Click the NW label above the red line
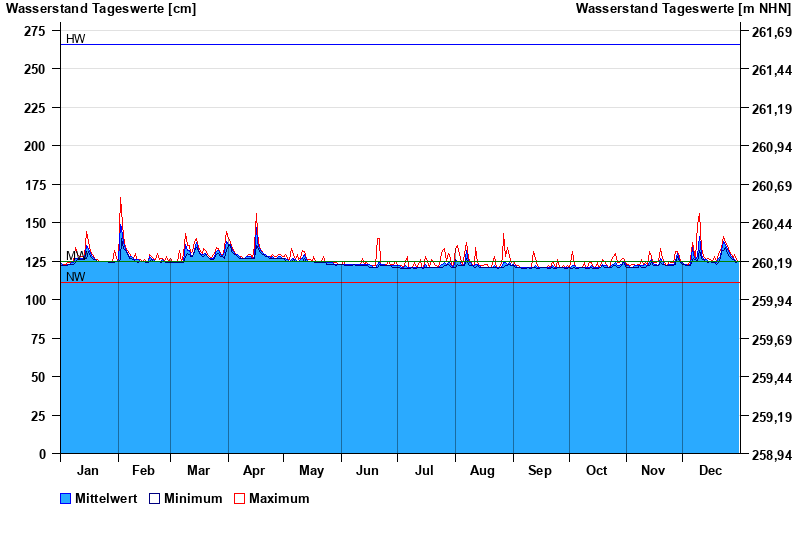The height and width of the screenshot is (550, 800). pyautogui.click(x=76, y=276)
